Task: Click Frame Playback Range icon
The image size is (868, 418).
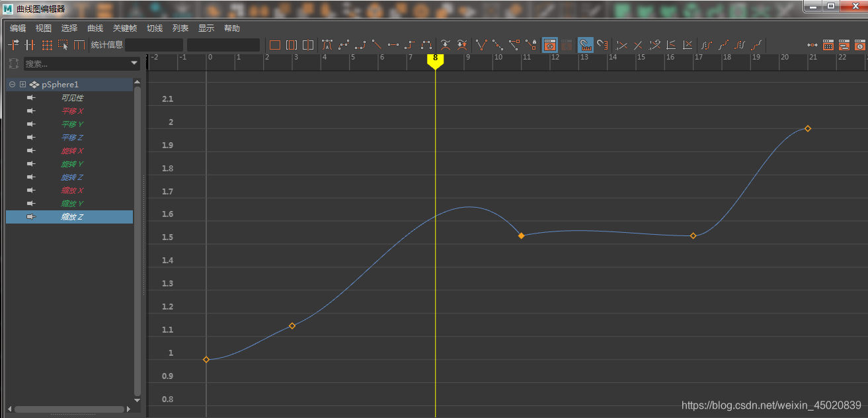Action: tap(292, 45)
